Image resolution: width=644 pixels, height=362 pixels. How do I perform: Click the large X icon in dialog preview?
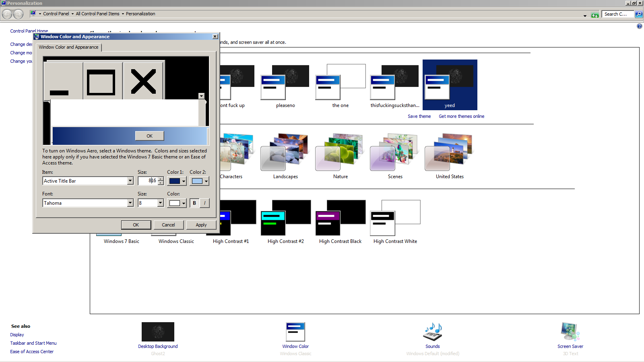pos(144,81)
